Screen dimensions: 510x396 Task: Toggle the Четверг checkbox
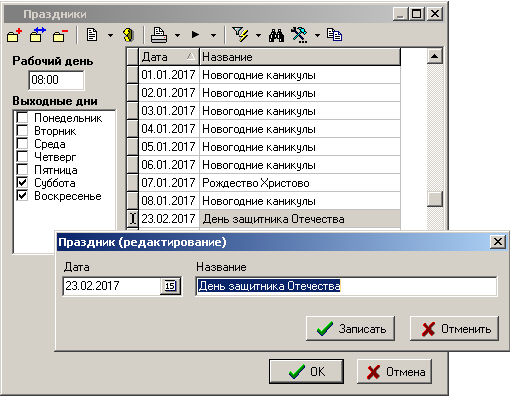pyautogui.click(x=22, y=156)
